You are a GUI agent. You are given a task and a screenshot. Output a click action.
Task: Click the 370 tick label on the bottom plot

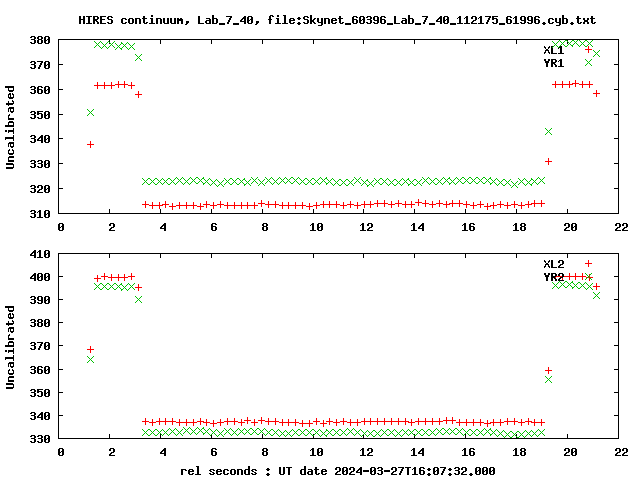(x=40, y=346)
